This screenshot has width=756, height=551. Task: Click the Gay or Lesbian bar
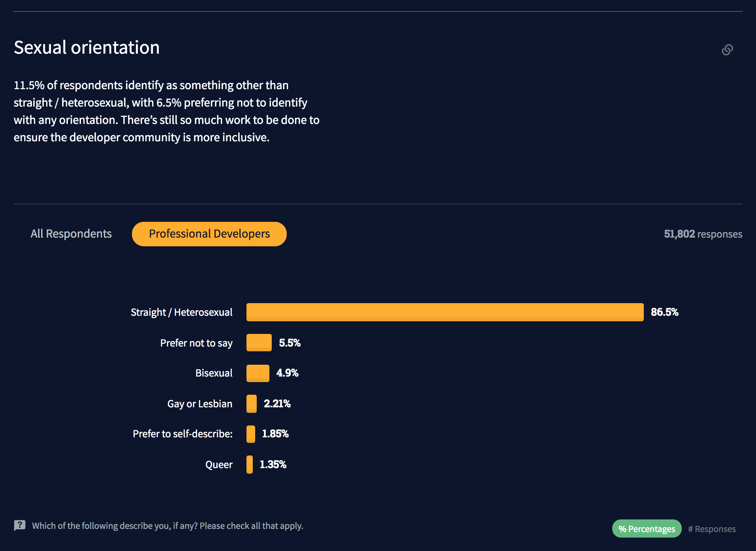[252, 404]
